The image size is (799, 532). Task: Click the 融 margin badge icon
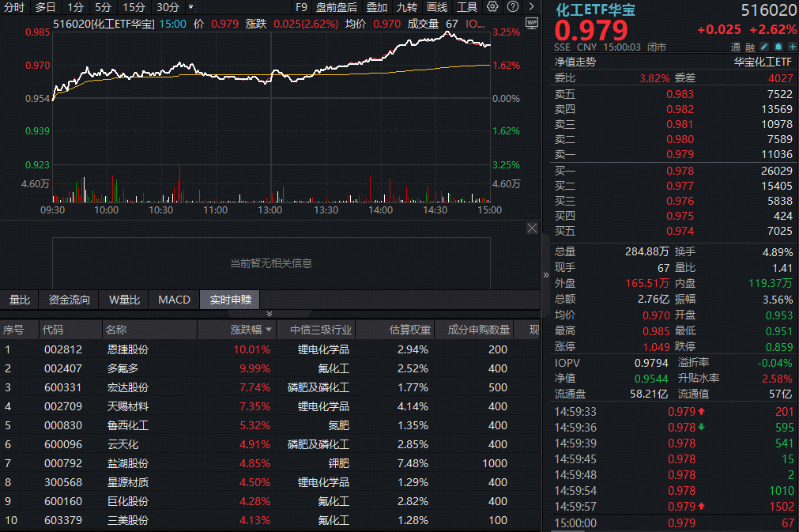coord(751,47)
